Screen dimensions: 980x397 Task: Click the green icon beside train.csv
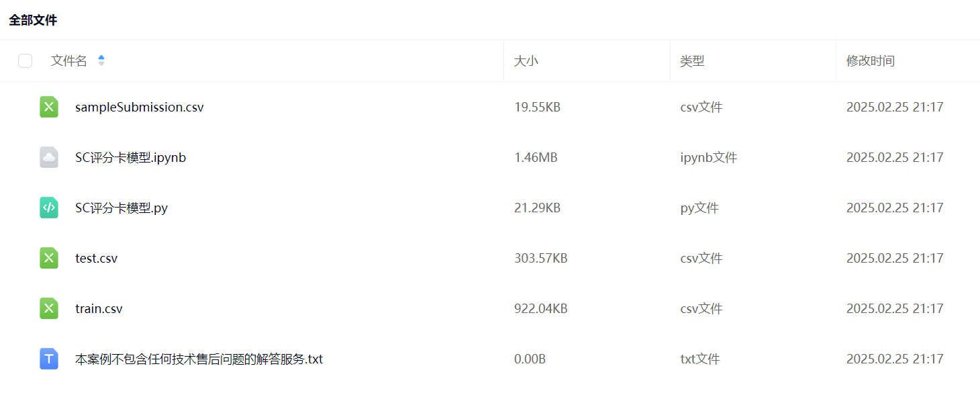49,308
